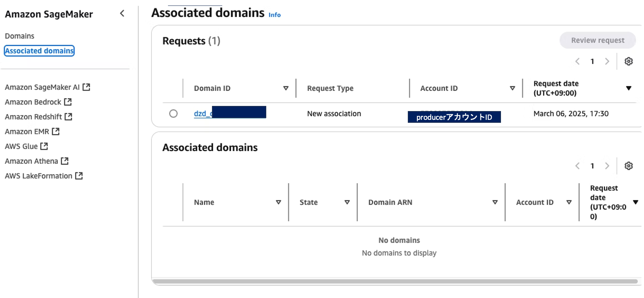Sort Requests by Request date
This screenshot has width=644, height=298.
click(x=629, y=88)
